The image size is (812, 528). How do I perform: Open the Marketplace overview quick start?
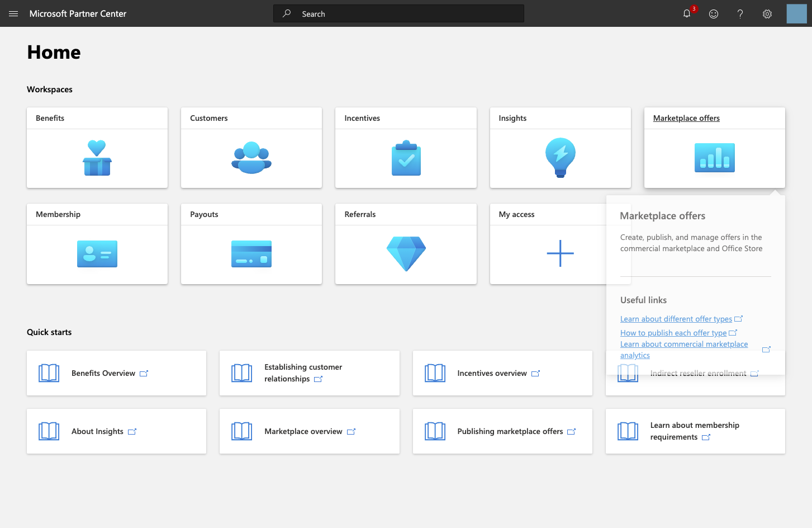click(310, 431)
